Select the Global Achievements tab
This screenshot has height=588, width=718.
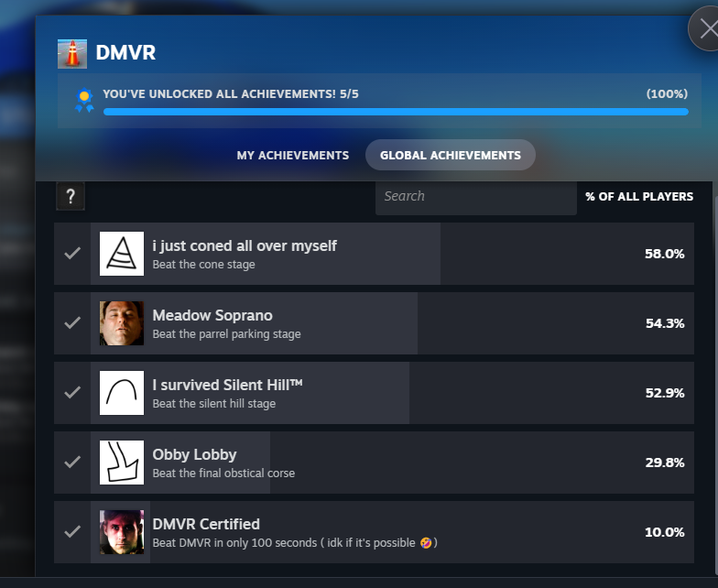point(451,156)
